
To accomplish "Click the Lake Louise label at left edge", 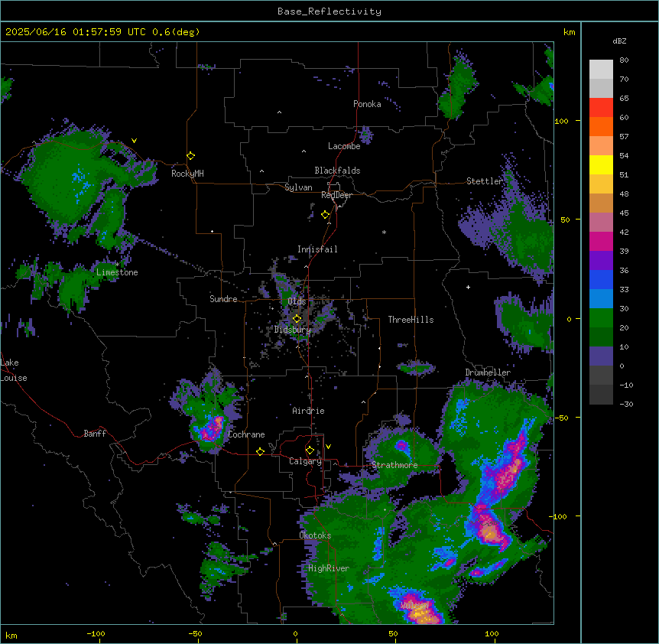I will [x=14, y=370].
